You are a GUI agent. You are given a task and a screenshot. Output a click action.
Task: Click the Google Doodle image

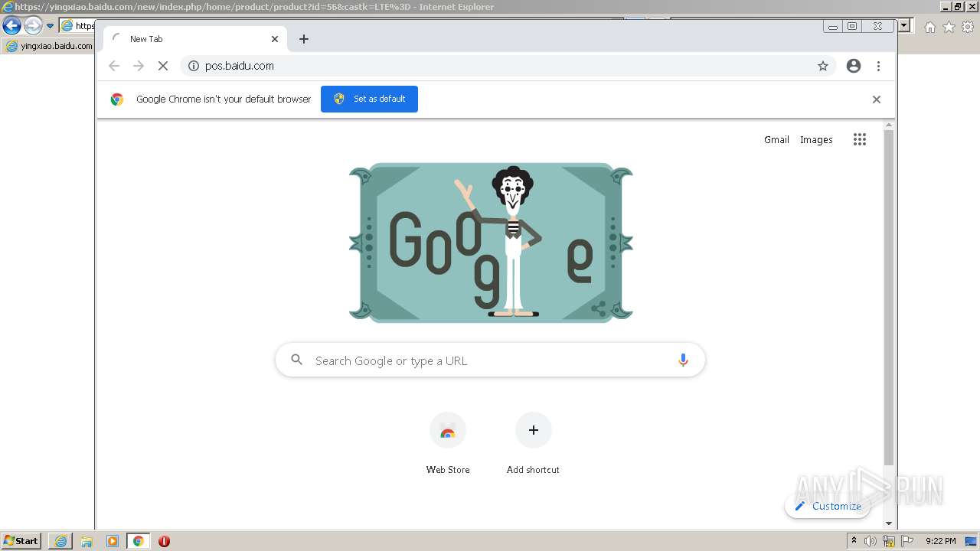coord(491,243)
